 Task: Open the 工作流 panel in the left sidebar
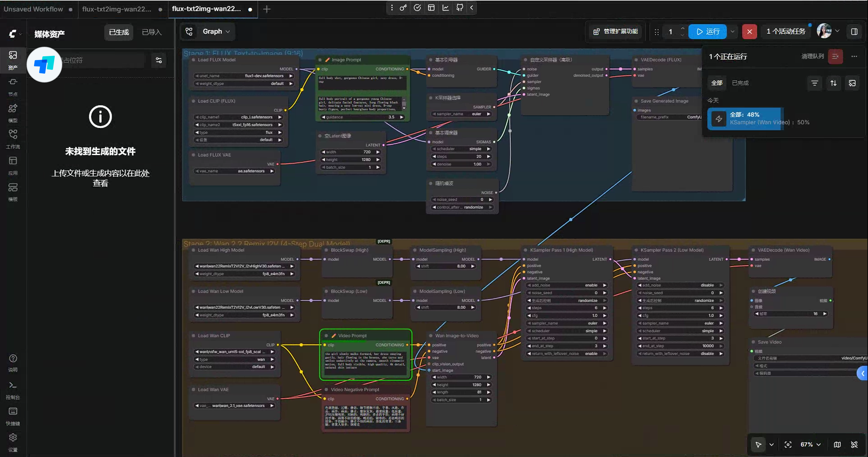point(13,138)
